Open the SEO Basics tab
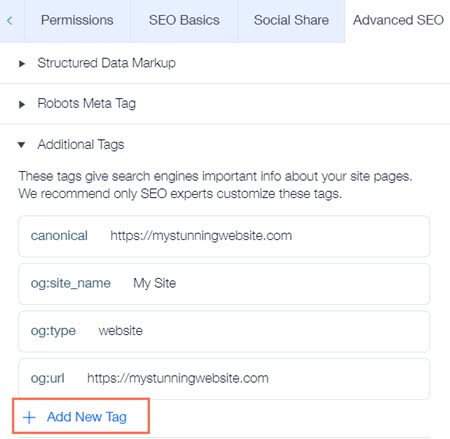This screenshot has width=450, height=439. pos(184,20)
